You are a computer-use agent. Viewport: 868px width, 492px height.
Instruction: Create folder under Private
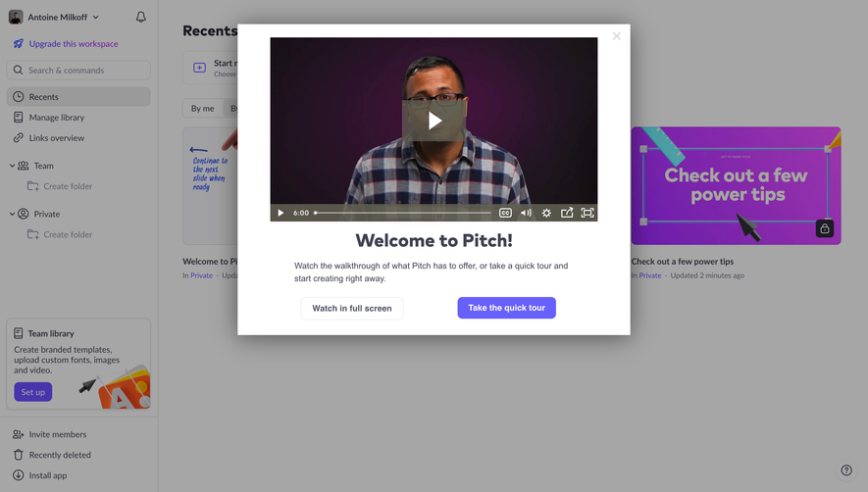tap(61, 234)
